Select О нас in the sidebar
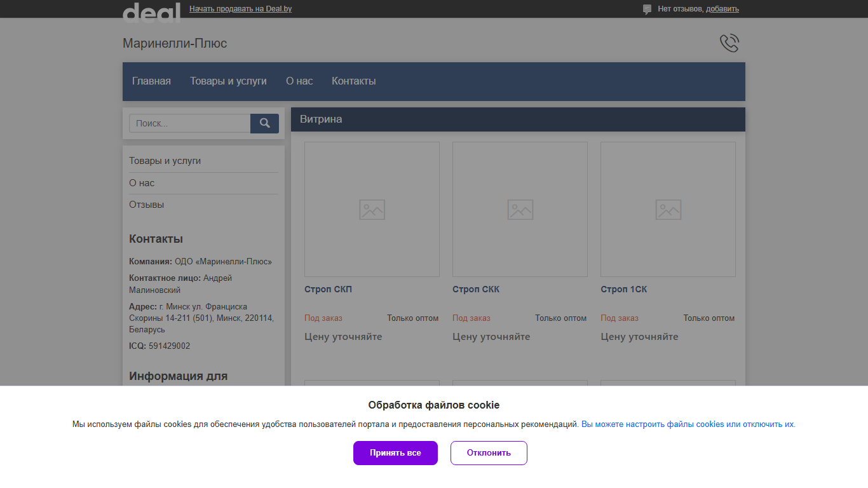This screenshot has width=868, height=488. pyautogui.click(x=142, y=183)
